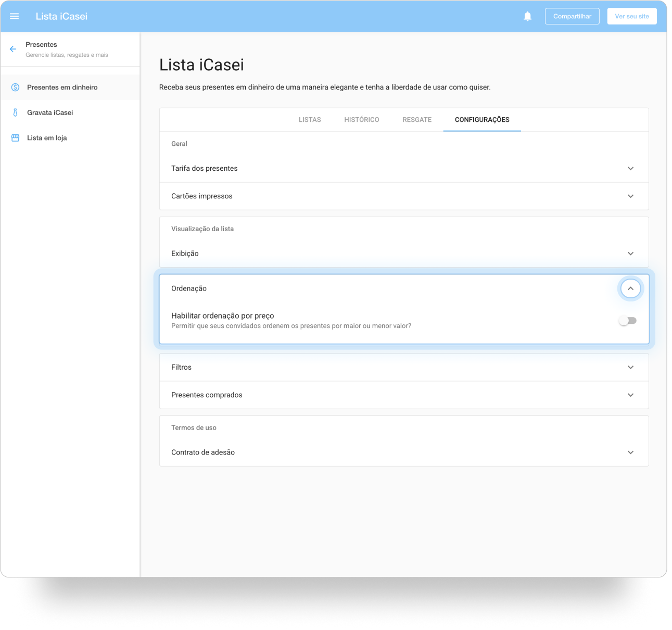The image size is (672, 630).
Task: Switch to the LISTAS tab
Action: click(x=310, y=120)
